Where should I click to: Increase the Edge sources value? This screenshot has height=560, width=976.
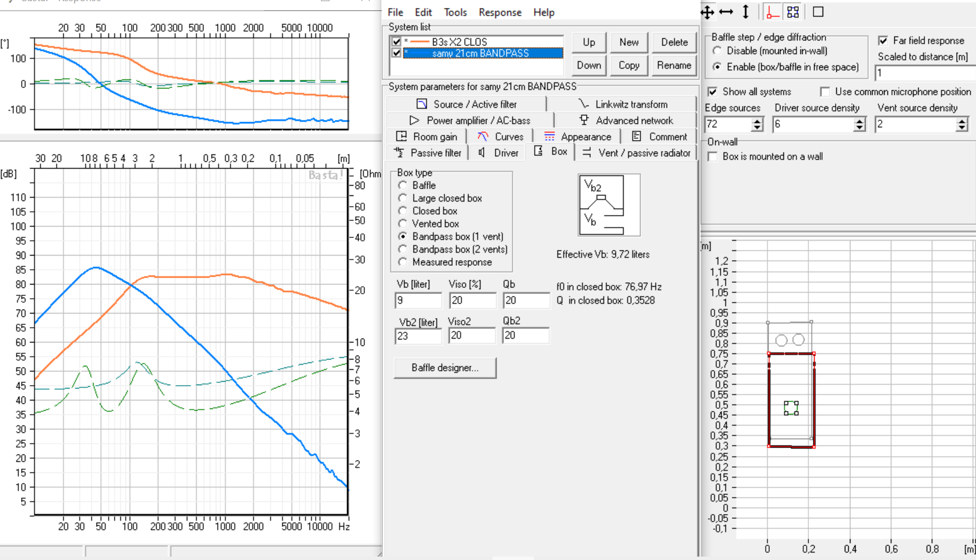point(757,121)
